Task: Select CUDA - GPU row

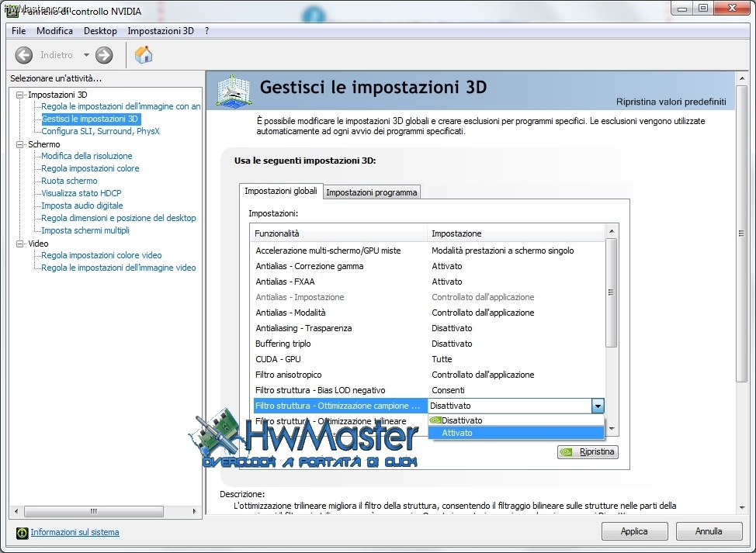Action: (428, 359)
